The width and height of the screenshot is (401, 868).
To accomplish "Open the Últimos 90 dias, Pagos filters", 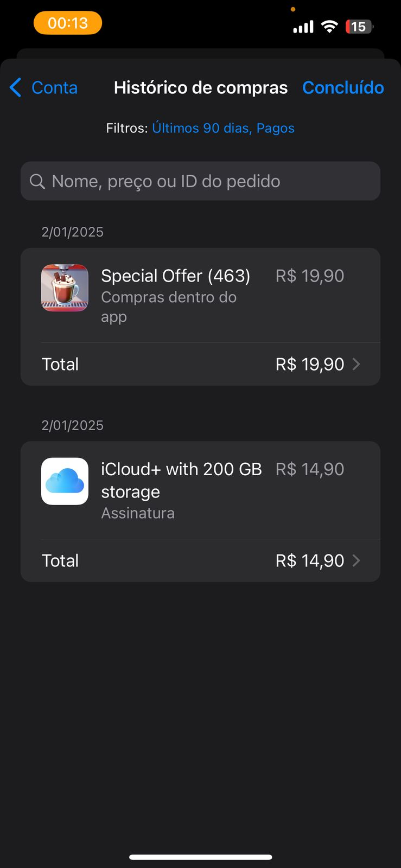I will coord(223,128).
